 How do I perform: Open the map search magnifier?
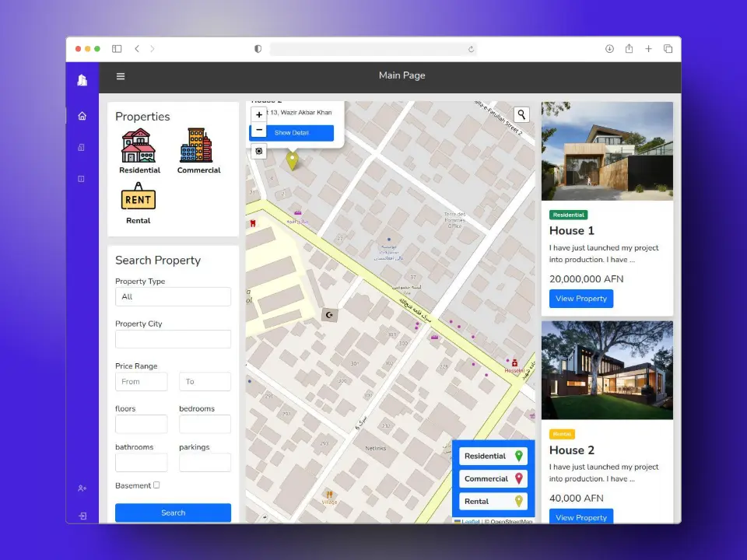pyautogui.click(x=521, y=115)
